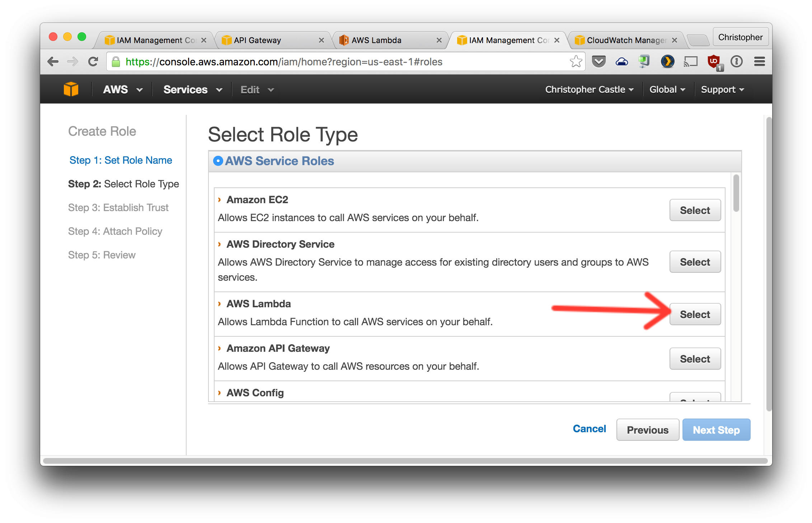
Task: Open the Global region dropdown
Action: 667,89
